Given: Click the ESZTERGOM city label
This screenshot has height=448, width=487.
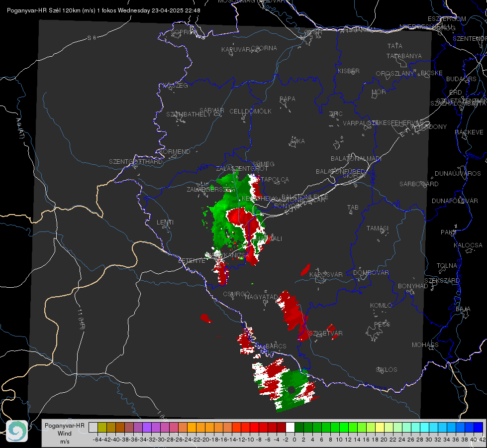Looking at the screenshot, I should [447, 19].
